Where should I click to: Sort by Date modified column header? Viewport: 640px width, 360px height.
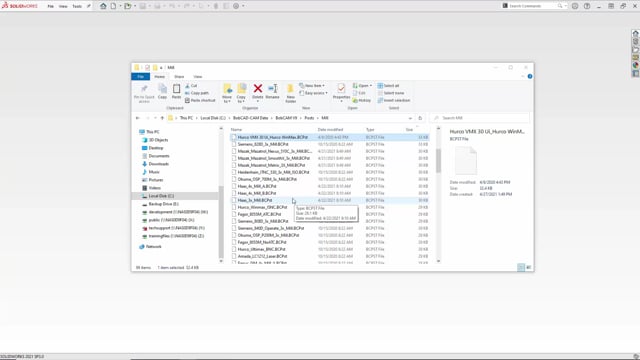pos(330,129)
